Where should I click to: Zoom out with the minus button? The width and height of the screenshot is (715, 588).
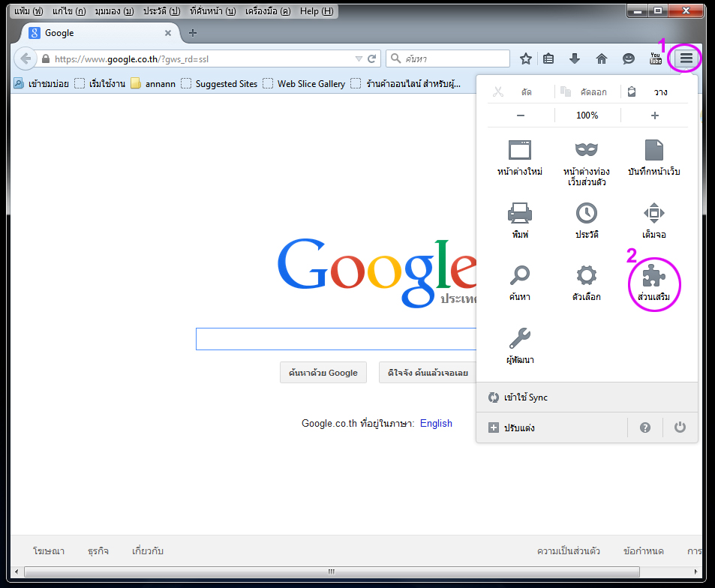click(x=521, y=115)
